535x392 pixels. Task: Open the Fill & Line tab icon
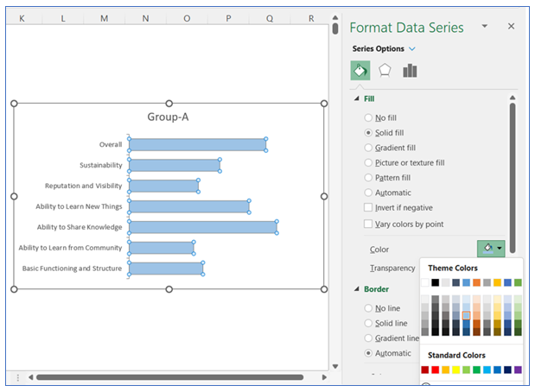click(360, 70)
